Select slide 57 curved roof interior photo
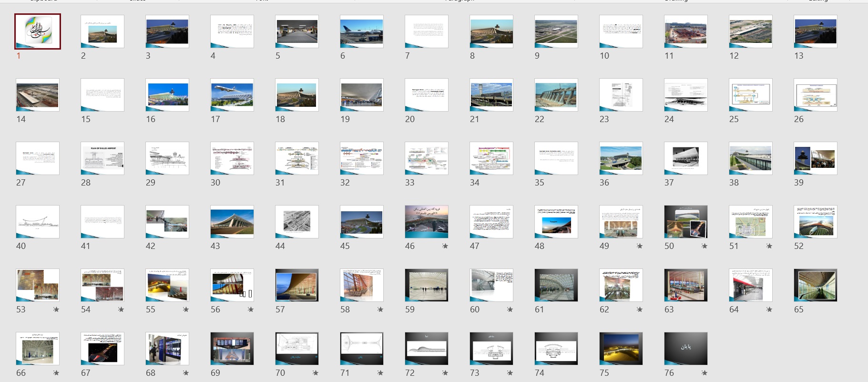Image resolution: width=868 pixels, height=382 pixels. click(296, 285)
